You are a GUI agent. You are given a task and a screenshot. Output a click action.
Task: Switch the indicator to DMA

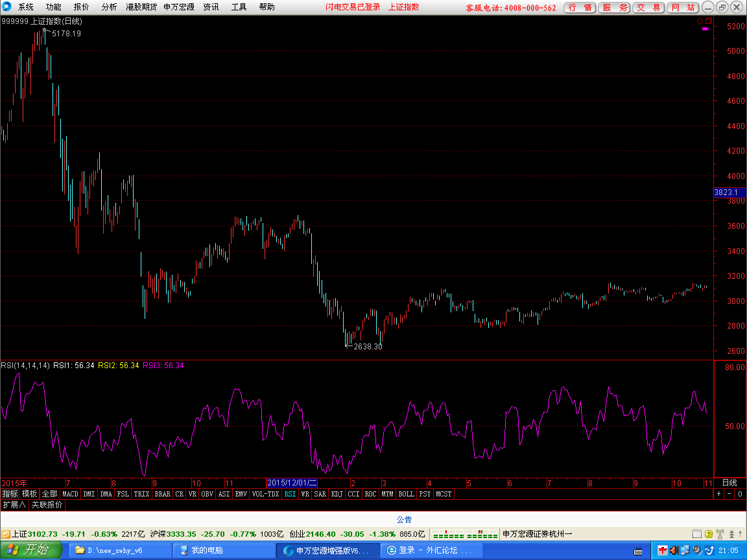click(106, 495)
